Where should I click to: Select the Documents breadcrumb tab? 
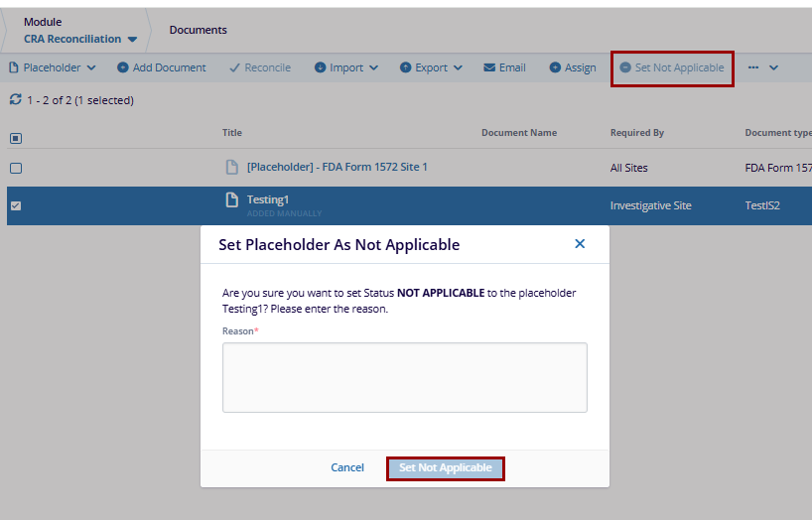(198, 30)
